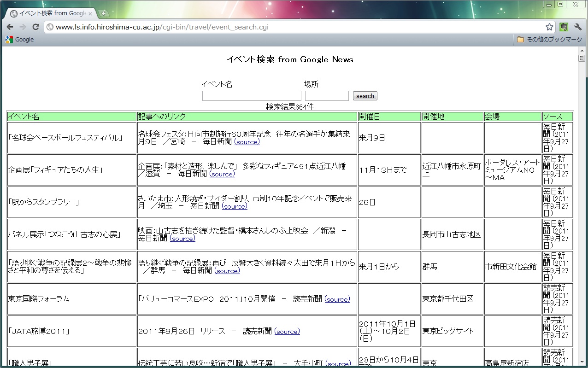Focus the イベント名 search text field
This screenshot has height=368, width=588.
(252, 96)
